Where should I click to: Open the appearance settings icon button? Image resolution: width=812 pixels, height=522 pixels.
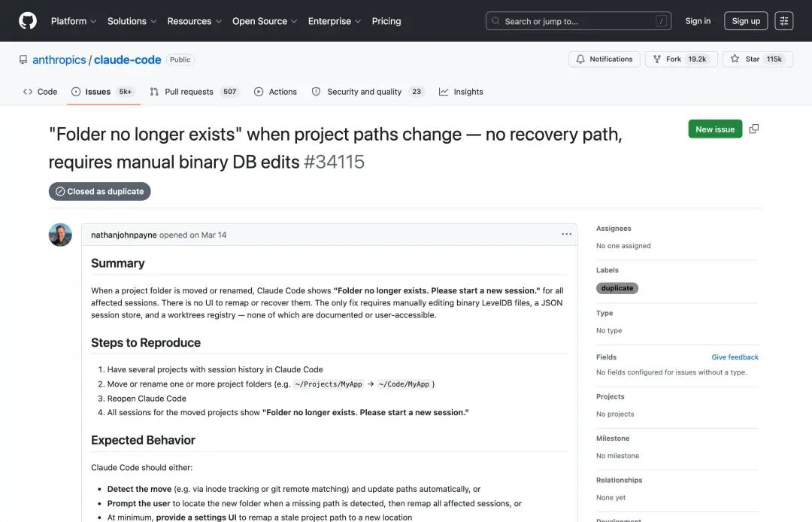pyautogui.click(x=783, y=21)
